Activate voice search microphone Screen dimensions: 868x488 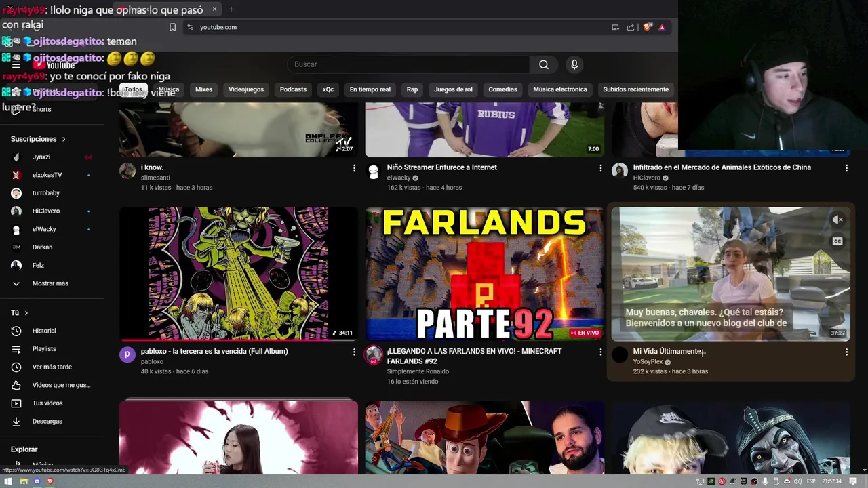point(574,64)
